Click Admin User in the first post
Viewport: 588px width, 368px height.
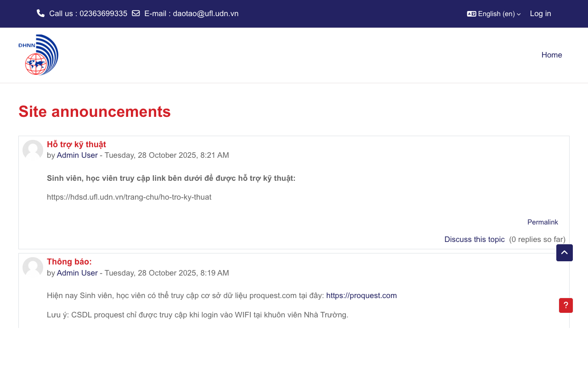point(77,155)
